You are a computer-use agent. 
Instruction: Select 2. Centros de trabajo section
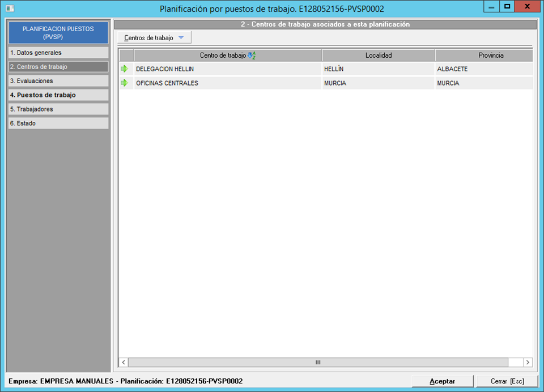tap(58, 67)
